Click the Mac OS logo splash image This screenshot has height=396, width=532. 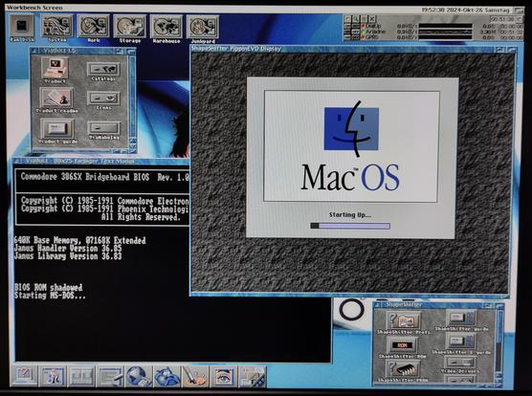(351, 146)
